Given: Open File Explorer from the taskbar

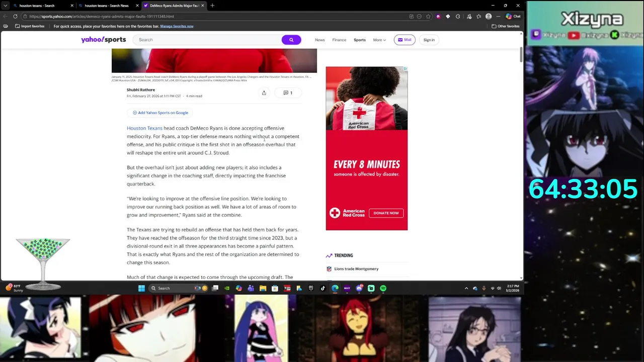Looking at the screenshot, I should click(263, 288).
